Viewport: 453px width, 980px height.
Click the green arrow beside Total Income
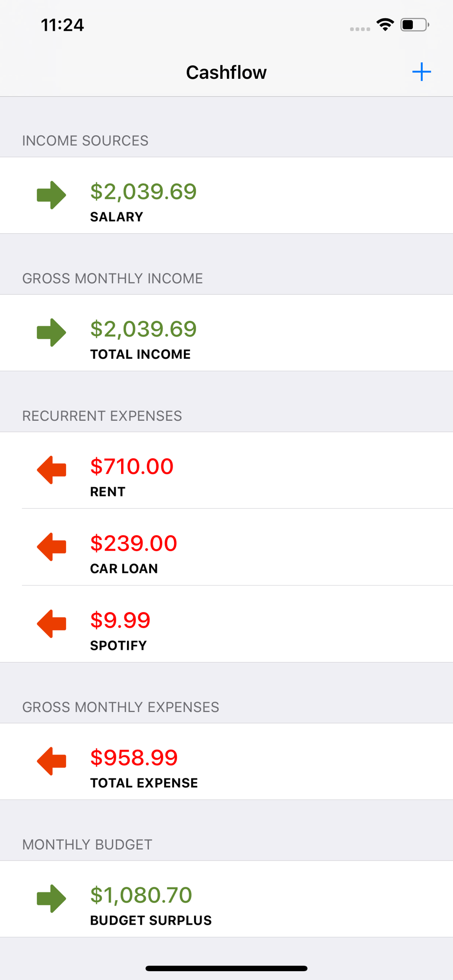(51, 333)
